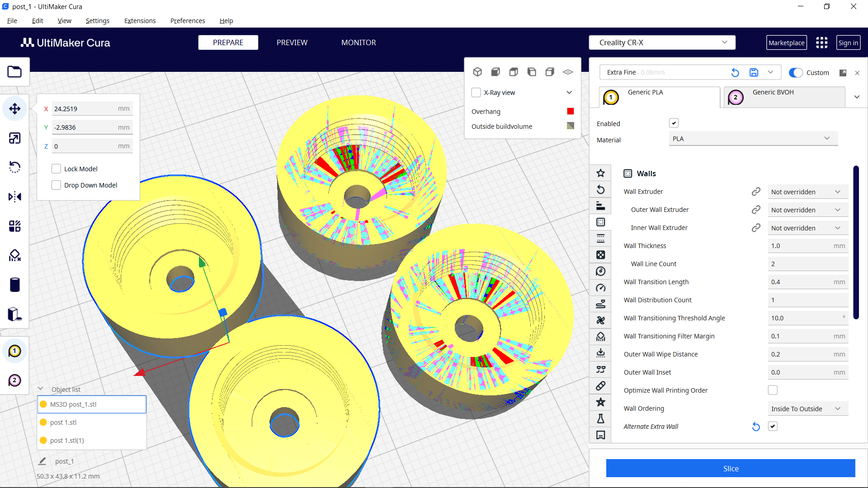Select the Move tool
The width and height of the screenshot is (868, 488).
click(x=14, y=109)
